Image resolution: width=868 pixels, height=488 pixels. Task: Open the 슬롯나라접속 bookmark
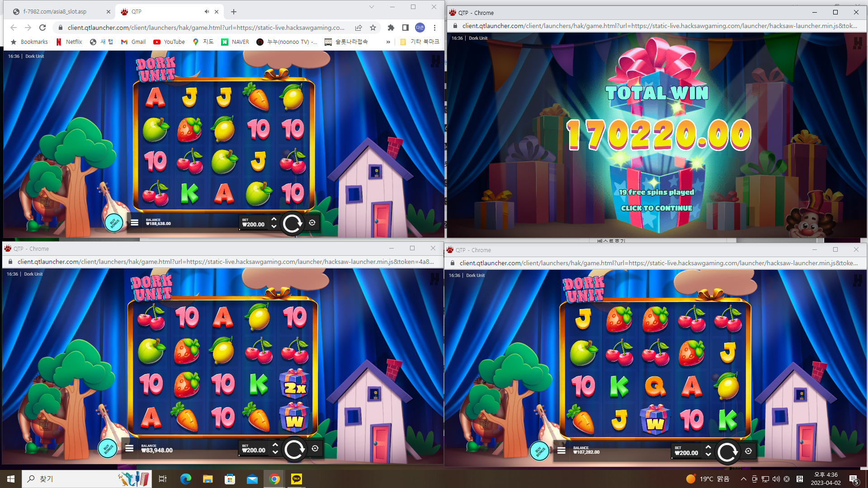pyautogui.click(x=346, y=42)
